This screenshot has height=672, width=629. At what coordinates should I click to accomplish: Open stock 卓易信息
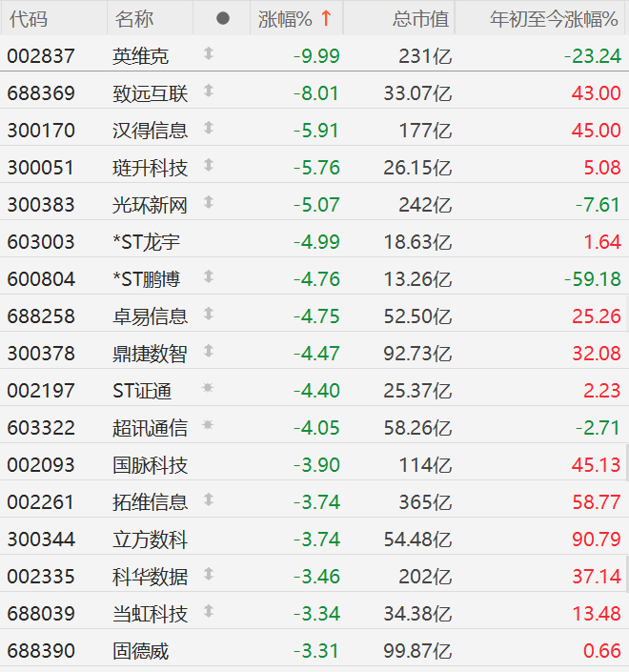[x=150, y=316]
